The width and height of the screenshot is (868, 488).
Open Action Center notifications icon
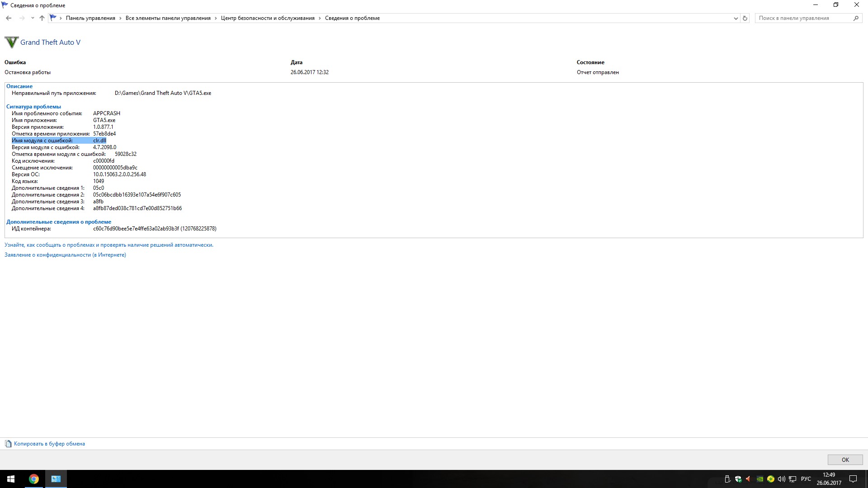[x=853, y=479]
